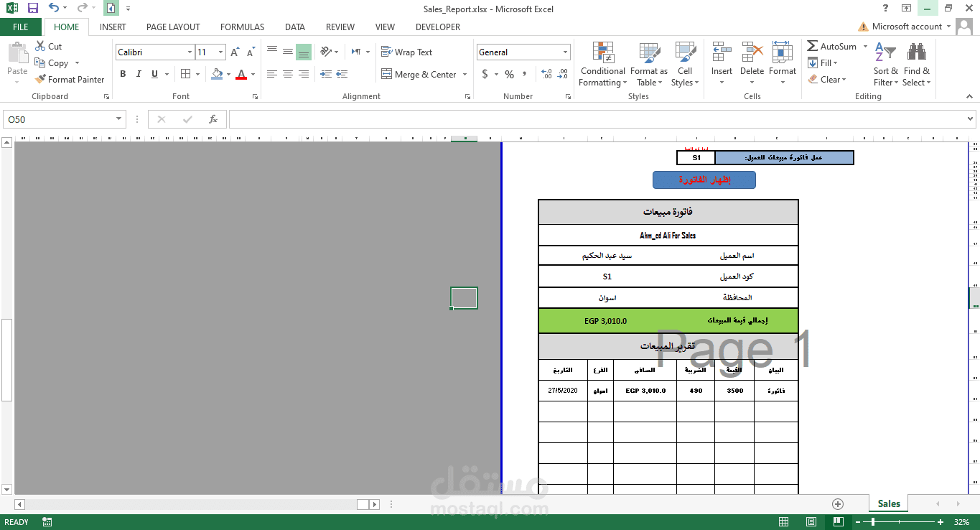
Task: Open General number format dropdown
Action: [x=565, y=52]
